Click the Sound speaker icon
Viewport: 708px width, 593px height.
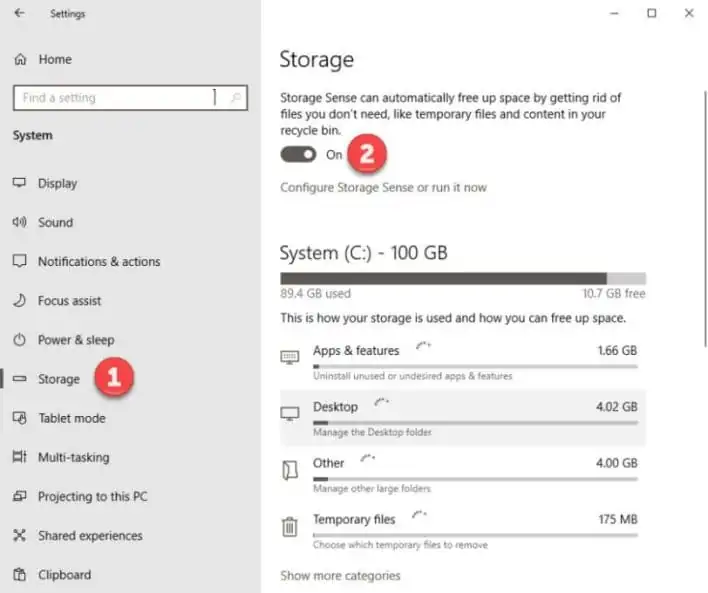coord(19,222)
